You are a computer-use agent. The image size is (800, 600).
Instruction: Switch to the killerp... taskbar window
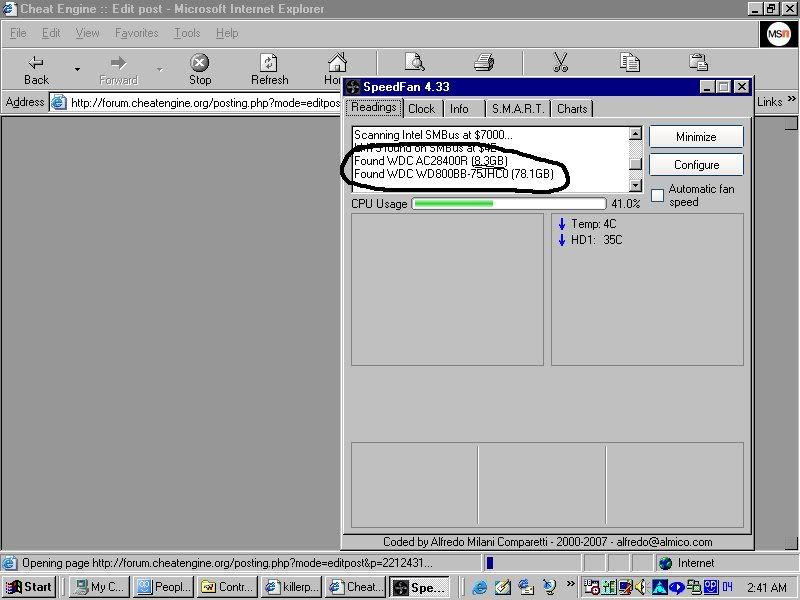tap(292, 587)
